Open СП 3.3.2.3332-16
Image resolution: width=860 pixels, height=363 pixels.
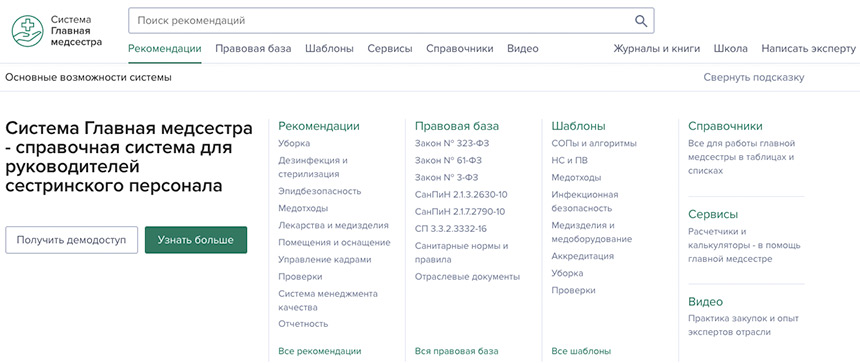pyautogui.click(x=451, y=229)
